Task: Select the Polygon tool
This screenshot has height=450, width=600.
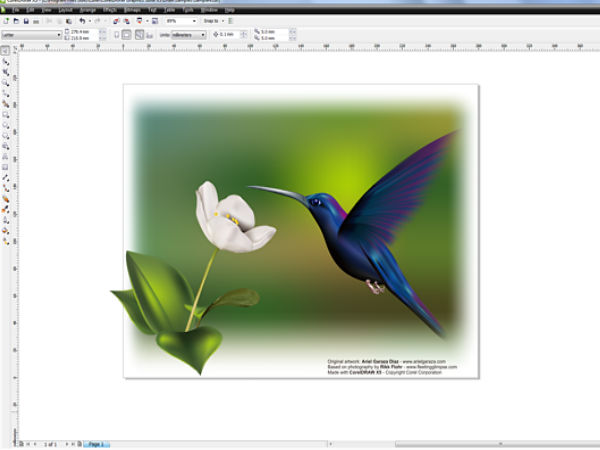Action: pyautogui.click(x=5, y=135)
